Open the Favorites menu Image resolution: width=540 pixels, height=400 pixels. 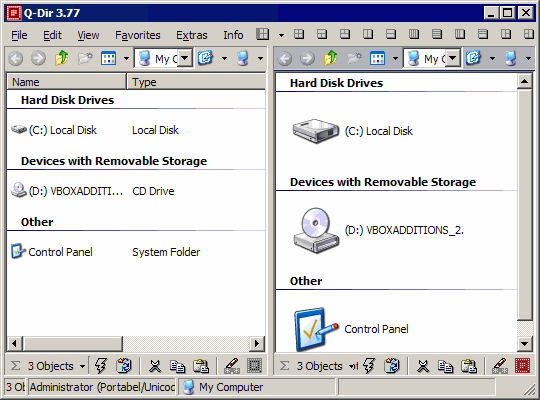[x=138, y=35]
